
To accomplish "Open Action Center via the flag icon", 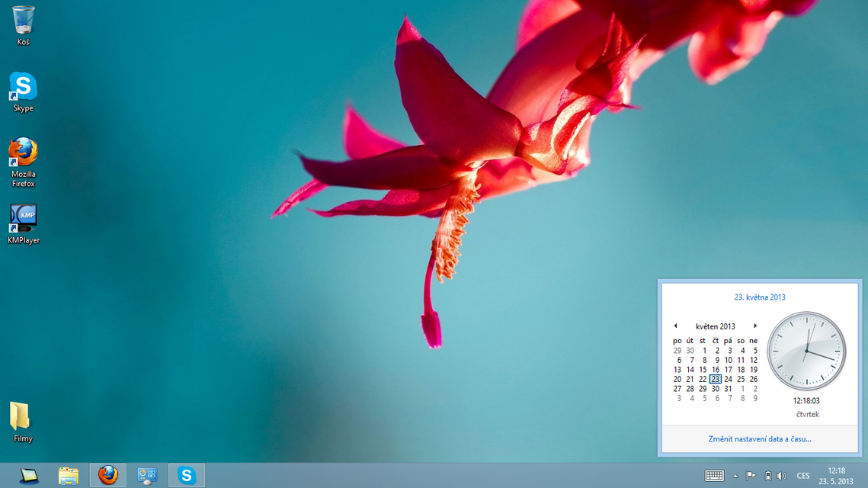I will 751,475.
